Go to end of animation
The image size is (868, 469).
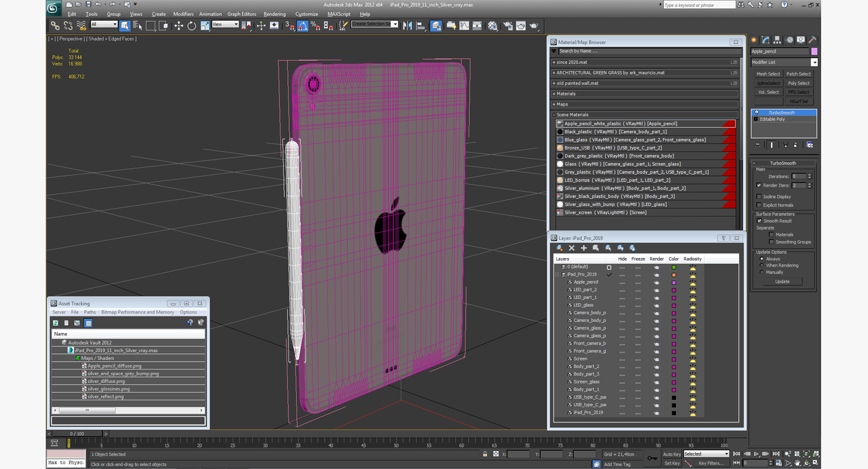click(776, 454)
